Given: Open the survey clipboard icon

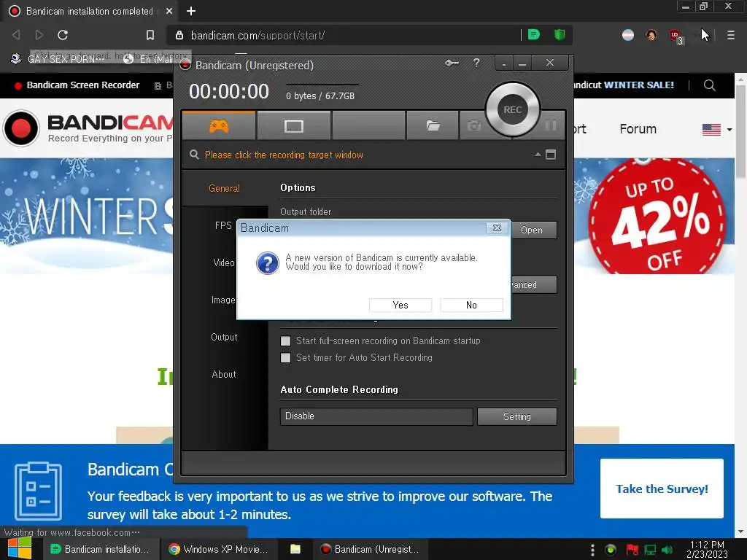Looking at the screenshot, I should (x=38, y=490).
